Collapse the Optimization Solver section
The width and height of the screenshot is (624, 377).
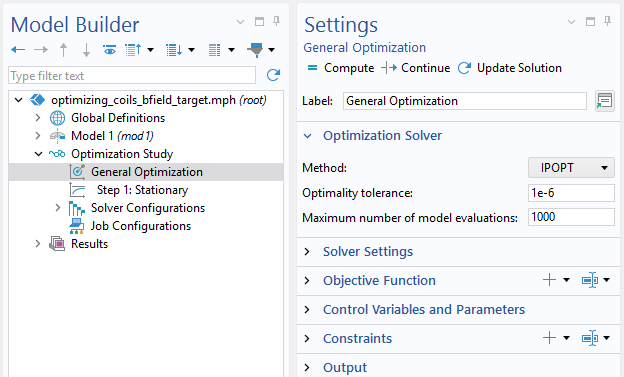pos(308,136)
